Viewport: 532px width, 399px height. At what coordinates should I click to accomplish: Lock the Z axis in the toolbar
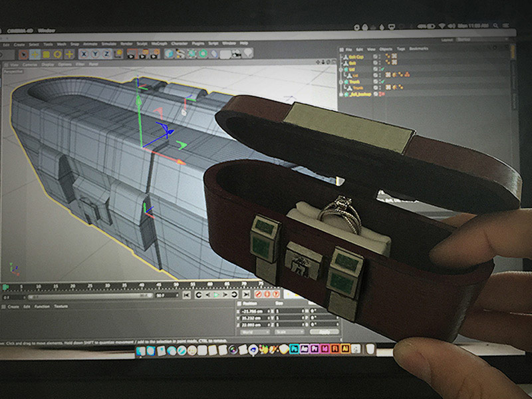coord(107,53)
